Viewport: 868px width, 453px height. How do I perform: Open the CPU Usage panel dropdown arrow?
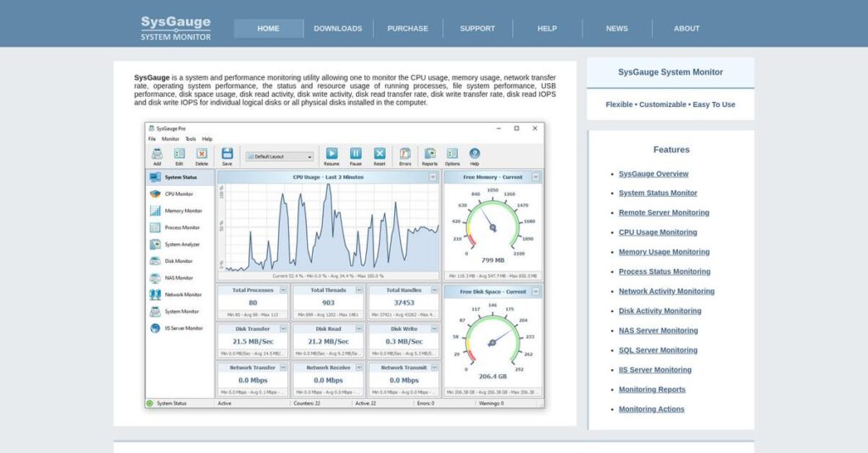(x=433, y=177)
